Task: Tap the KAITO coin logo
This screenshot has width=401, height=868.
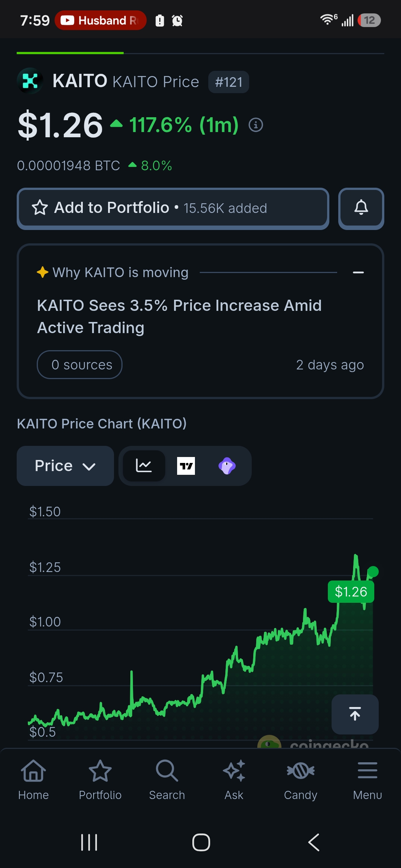Action: coord(30,81)
